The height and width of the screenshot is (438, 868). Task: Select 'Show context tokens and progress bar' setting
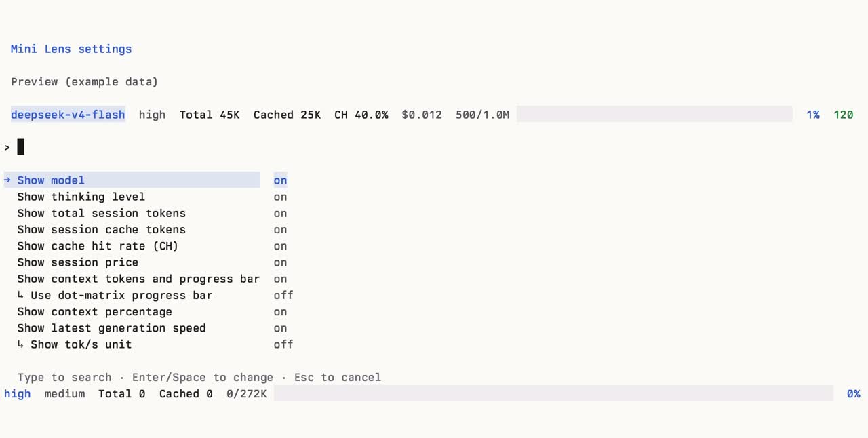(x=138, y=279)
